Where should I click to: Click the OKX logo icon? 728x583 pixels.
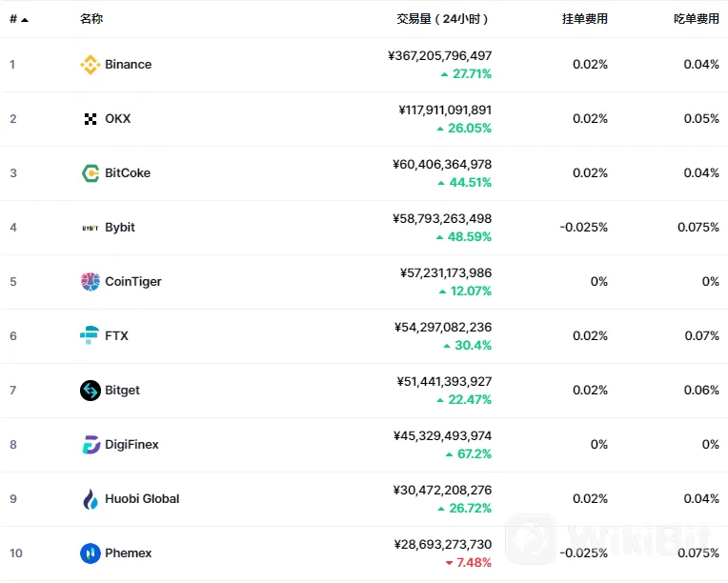click(x=91, y=119)
